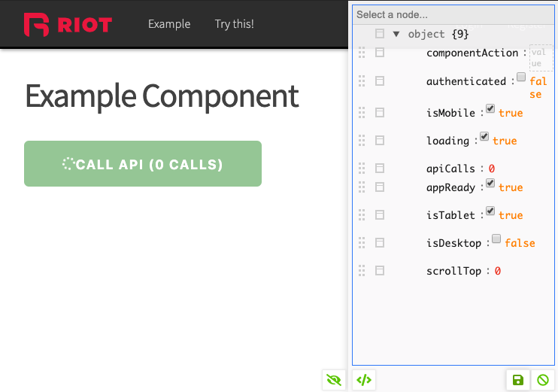The image size is (558, 392).
Task: Click the empty componentAction value field
Action: (x=541, y=58)
